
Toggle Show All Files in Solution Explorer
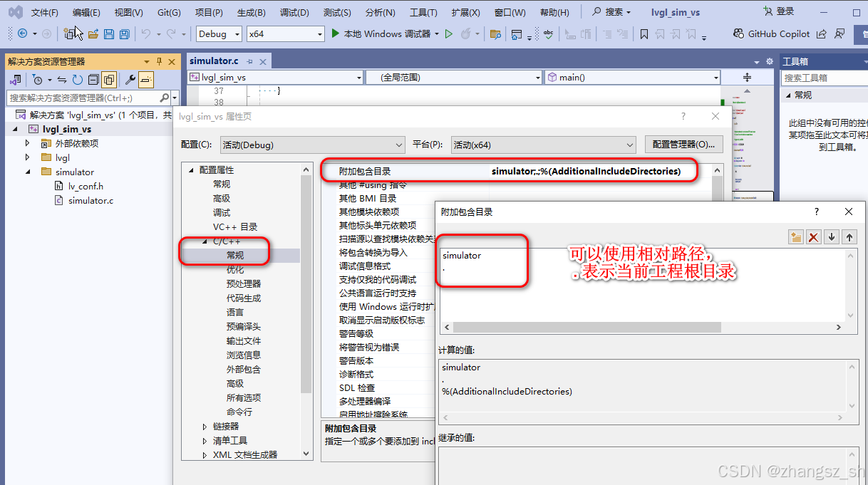[x=109, y=80]
